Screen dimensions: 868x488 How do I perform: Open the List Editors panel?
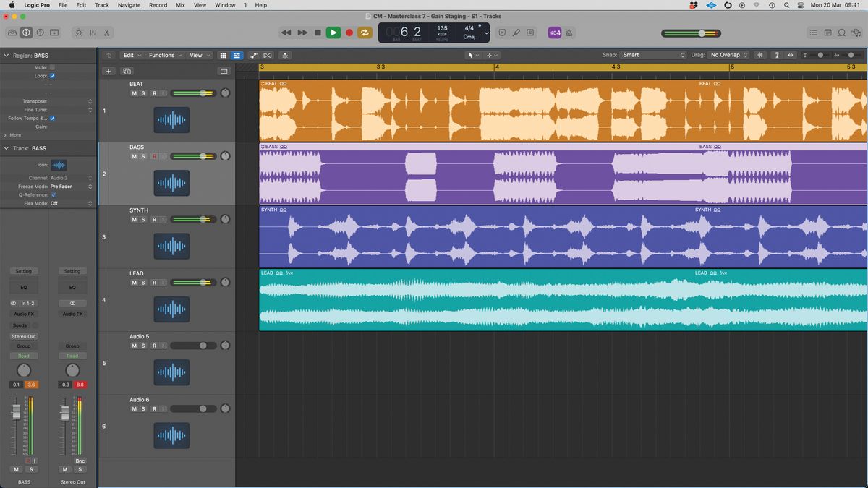tap(814, 33)
